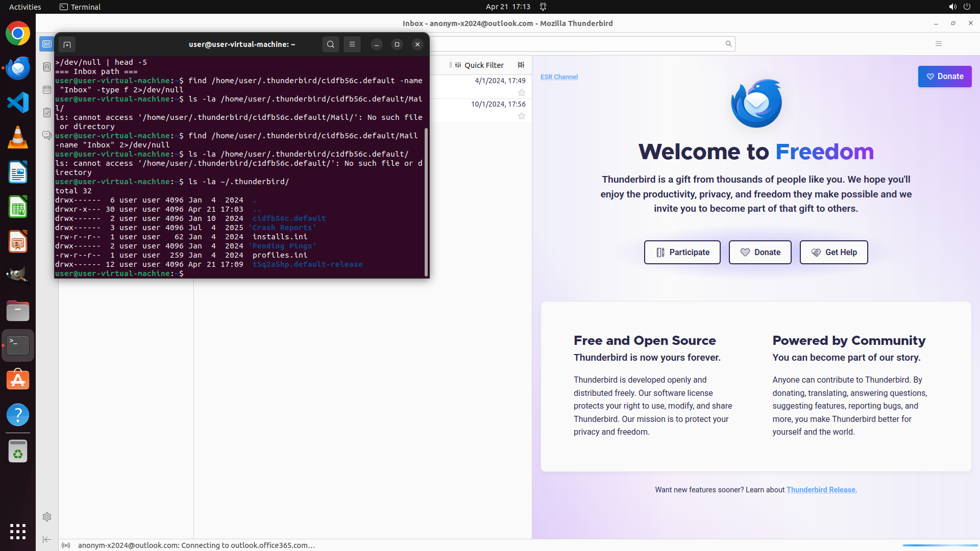Open the Thunderbird Release link
The image size is (980, 551).
point(821,490)
